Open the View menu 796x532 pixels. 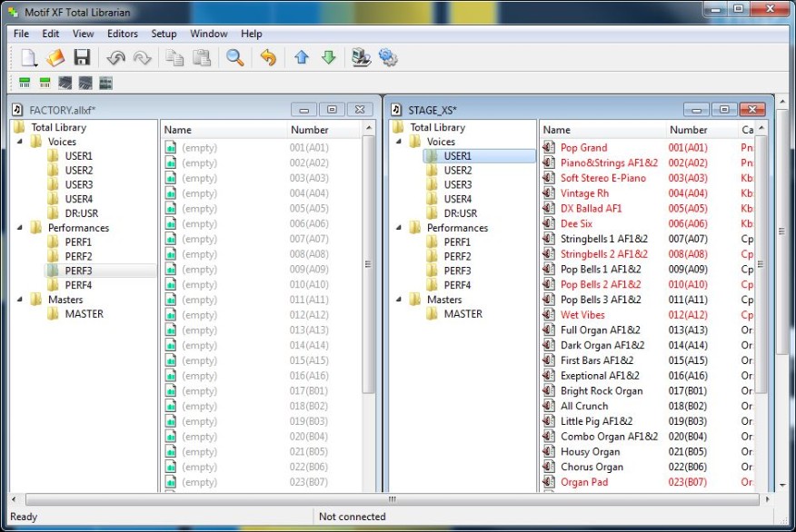84,34
